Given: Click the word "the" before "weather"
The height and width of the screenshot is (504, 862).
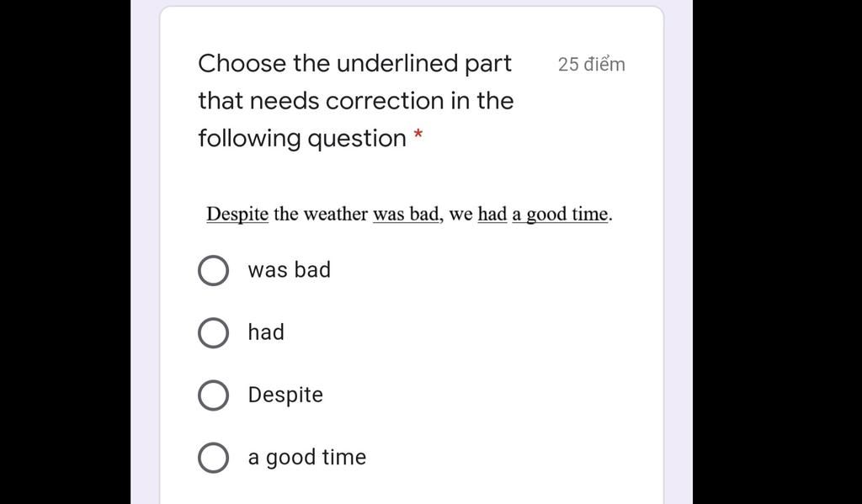Looking at the screenshot, I should 286,214.
